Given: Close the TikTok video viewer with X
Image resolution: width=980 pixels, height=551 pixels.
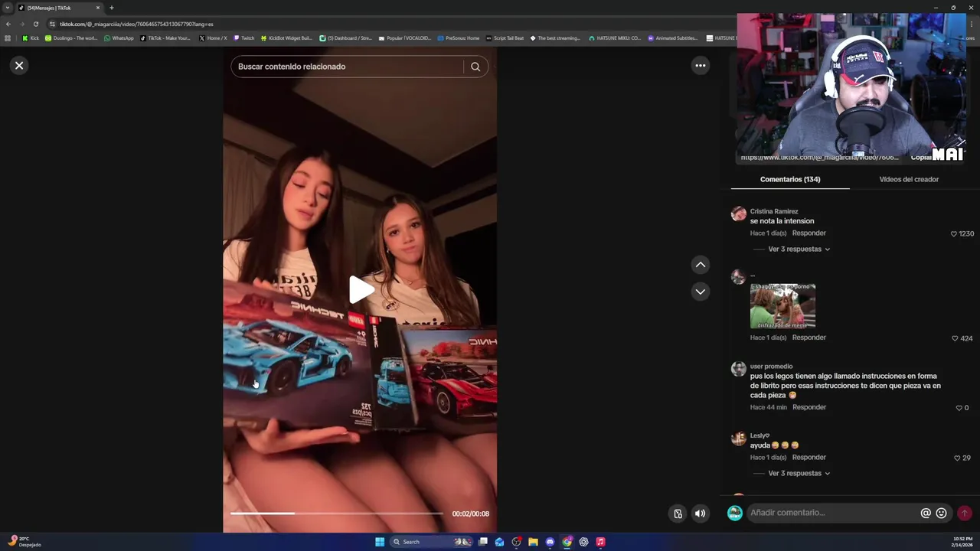Looking at the screenshot, I should pos(19,66).
